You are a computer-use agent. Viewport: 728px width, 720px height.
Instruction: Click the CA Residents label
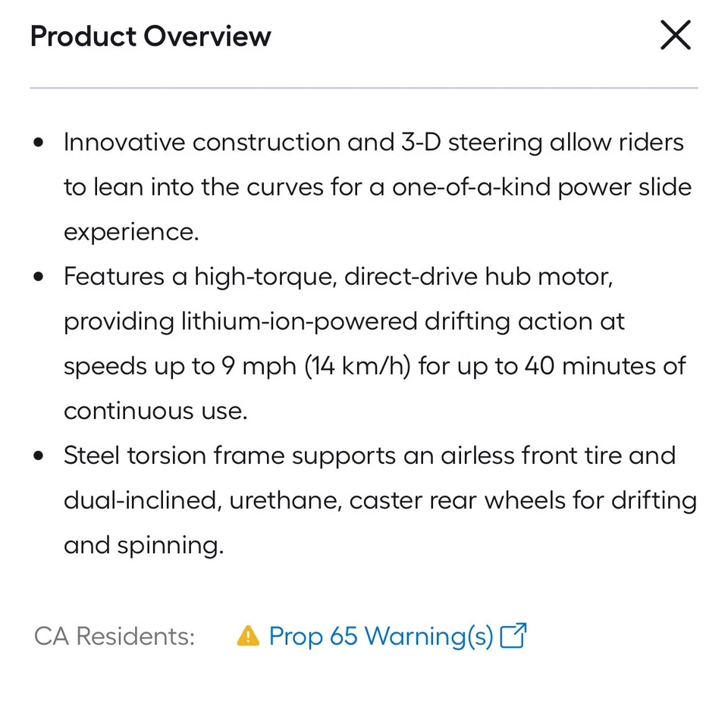pos(115,636)
